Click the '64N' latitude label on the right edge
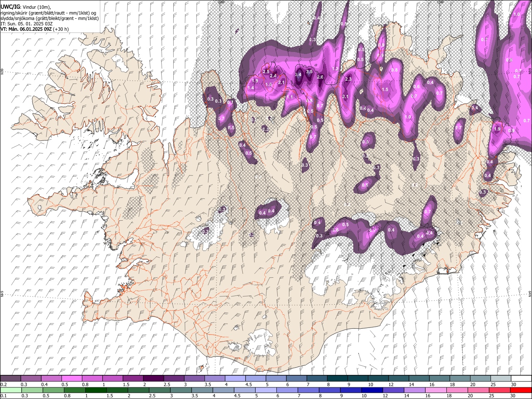The image size is (532, 399). [x=530, y=293]
